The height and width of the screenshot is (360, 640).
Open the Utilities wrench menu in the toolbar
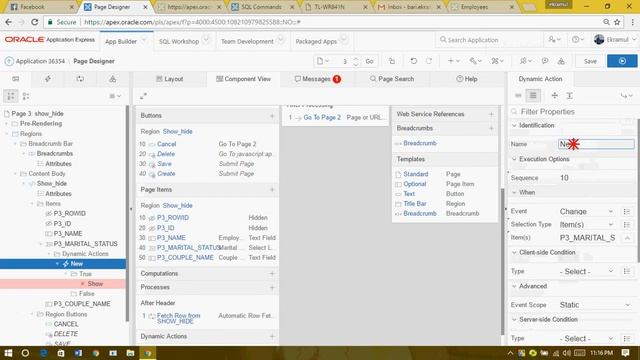pyautogui.click(x=475, y=61)
